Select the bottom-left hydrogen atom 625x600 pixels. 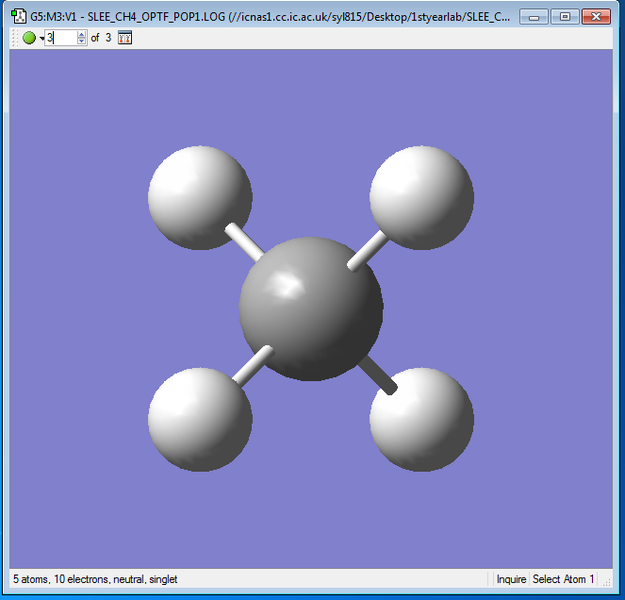coord(200,420)
